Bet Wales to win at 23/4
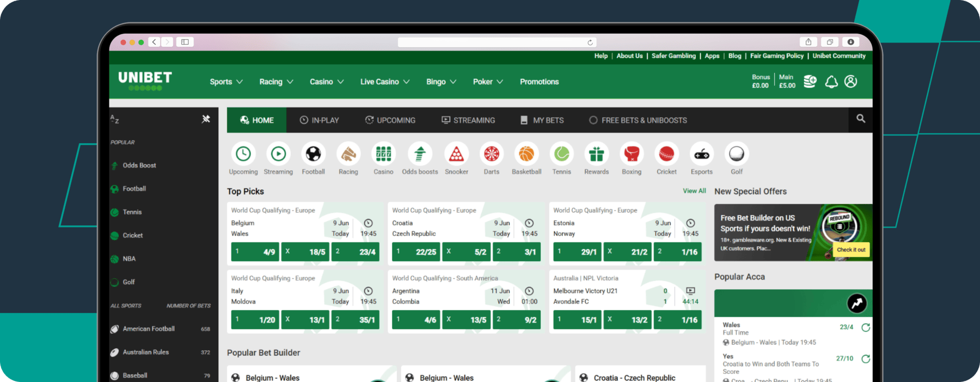Viewport: 980px width, 382px height. click(x=356, y=252)
